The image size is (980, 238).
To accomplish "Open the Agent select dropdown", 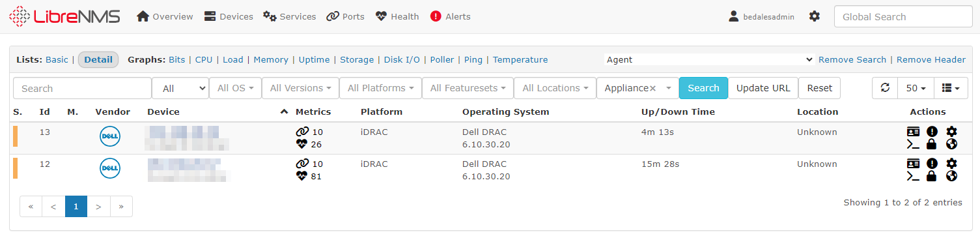I will 710,59.
